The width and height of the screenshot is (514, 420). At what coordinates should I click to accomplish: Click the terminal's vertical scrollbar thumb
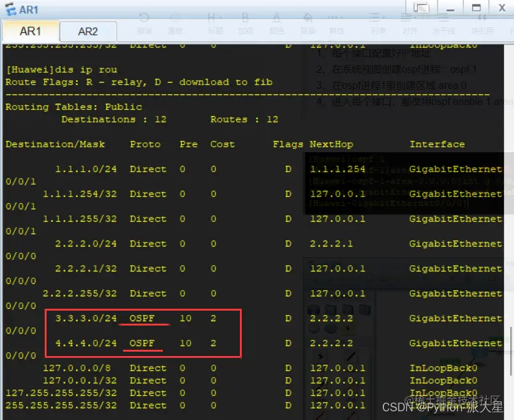[x=511, y=351]
